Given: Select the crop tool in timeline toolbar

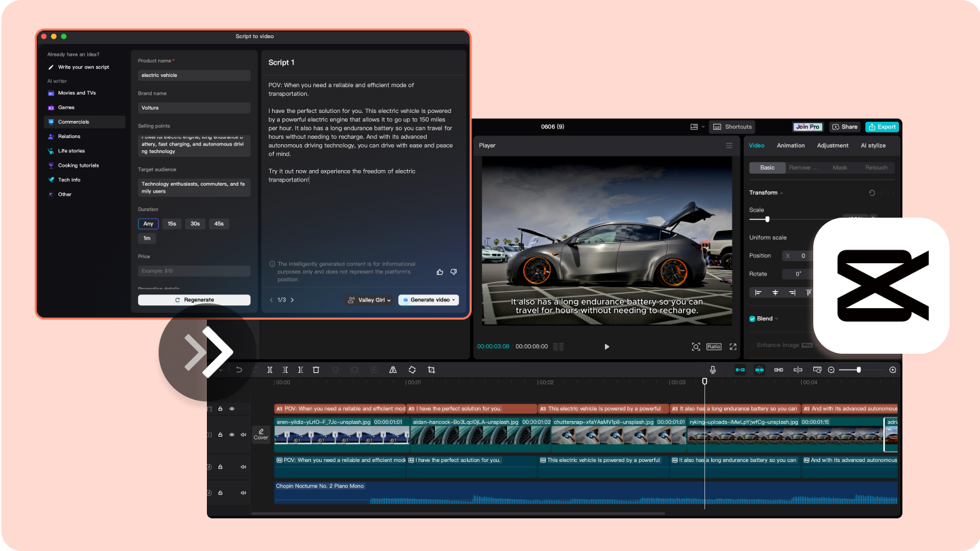Looking at the screenshot, I should pyautogui.click(x=431, y=370).
